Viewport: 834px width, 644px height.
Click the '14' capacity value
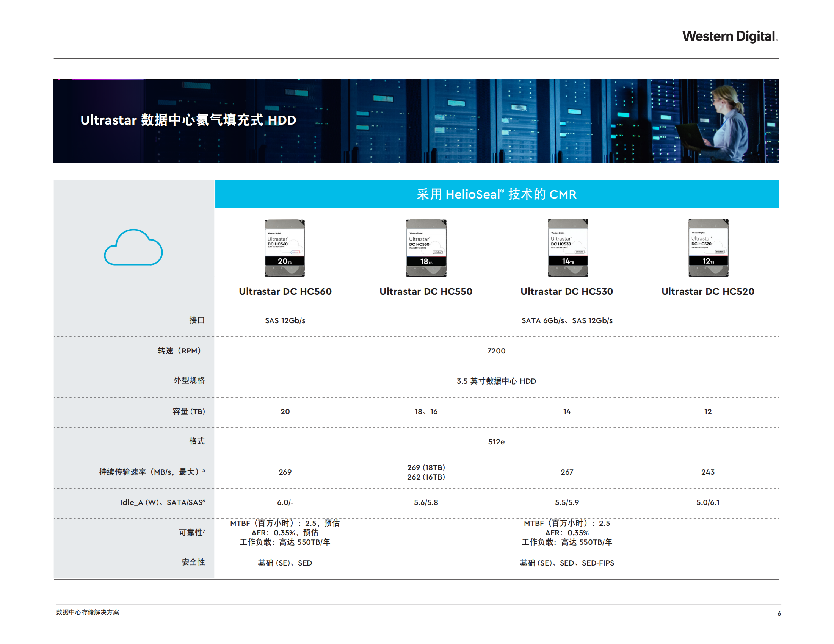pos(567,411)
